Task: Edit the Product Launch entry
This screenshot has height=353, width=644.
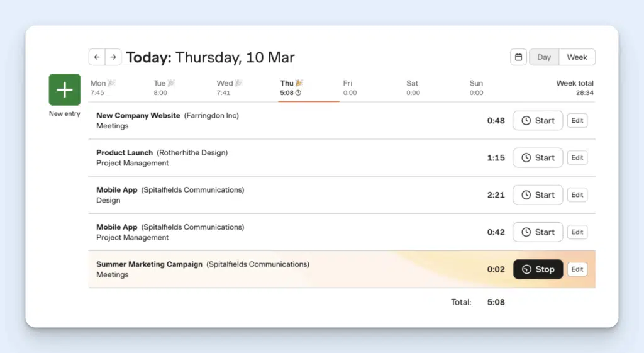Action: pyautogui.click(x=577, y=158)
